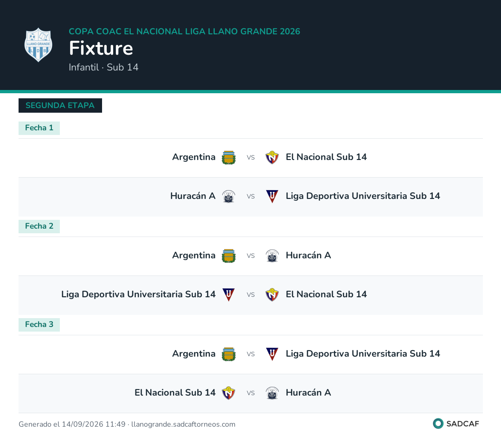Select the SEGUNDA ETAPA stage label
Viewport: 501px width, 448px height.
[x=60, y=105]
